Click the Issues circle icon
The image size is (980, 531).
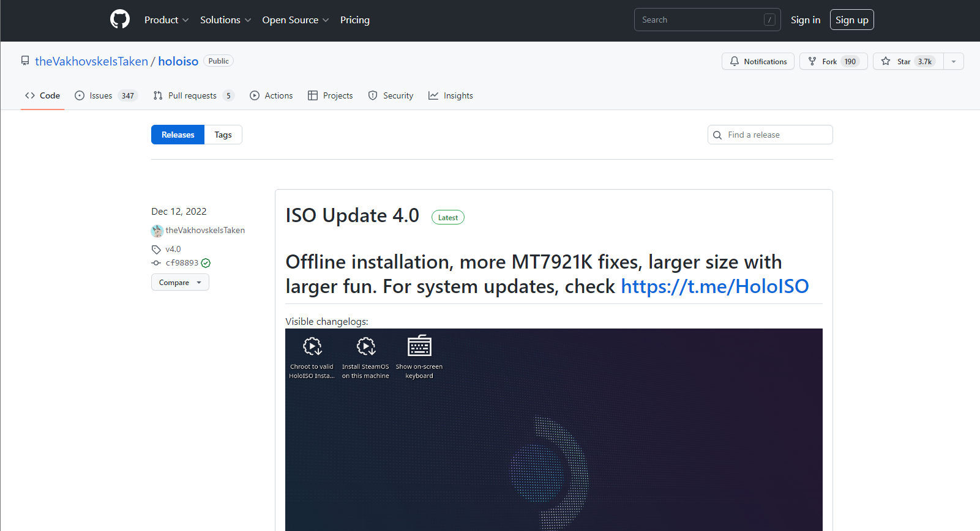[80, 95]
